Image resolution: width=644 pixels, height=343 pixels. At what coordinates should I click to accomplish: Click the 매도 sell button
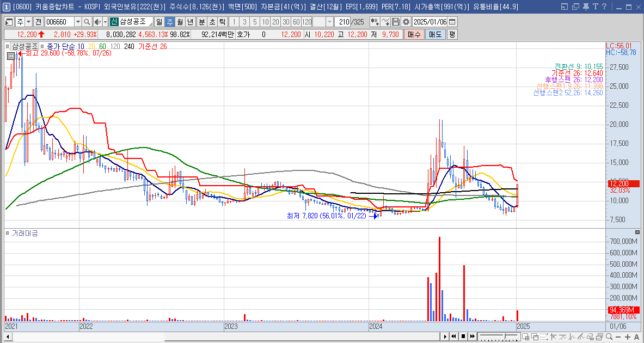pyautogui.click(x=435, y=34)
